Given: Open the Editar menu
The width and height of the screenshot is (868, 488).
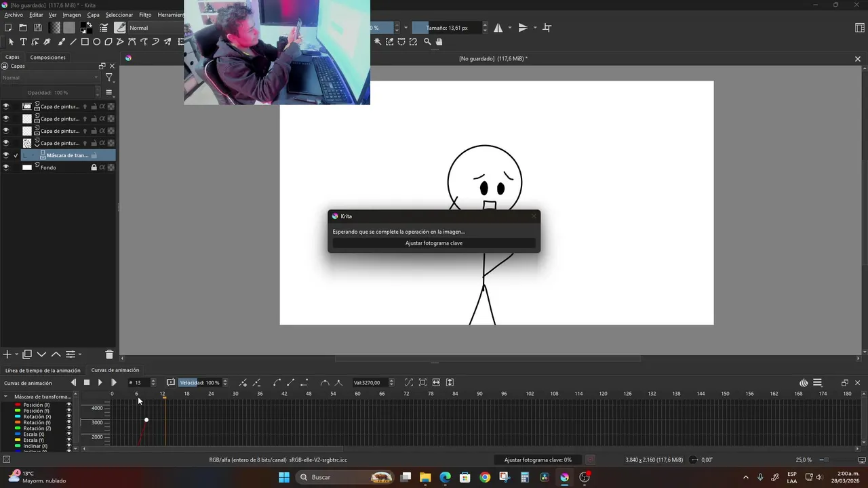Looking at the screenshot, I should (x=36, y=15).
